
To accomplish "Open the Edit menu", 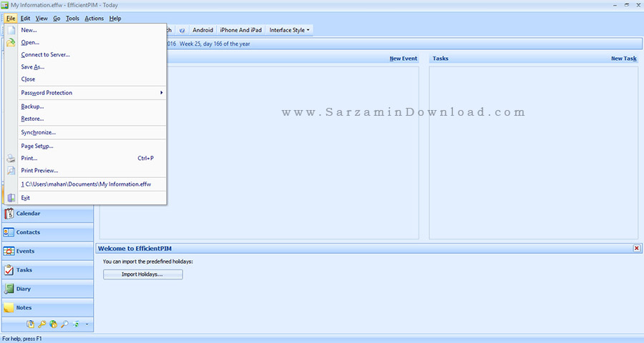I will tap(26, 18).
